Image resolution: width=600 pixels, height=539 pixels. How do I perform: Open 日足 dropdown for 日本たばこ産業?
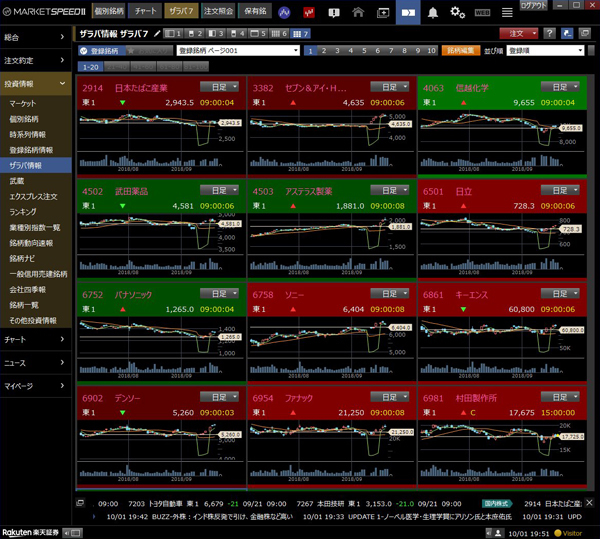click(x=219, y=87)
